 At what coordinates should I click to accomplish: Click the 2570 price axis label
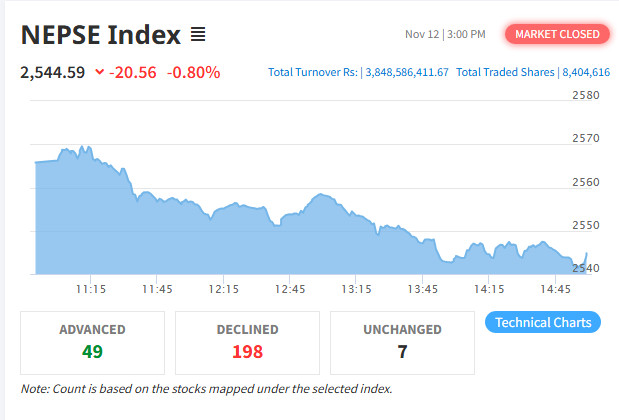click(585, 138)
